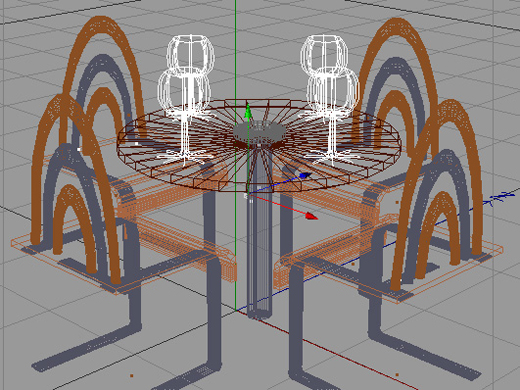Click the blue axis marker at right edge
Viewport: 520px width, 390px height.
[502, 198]
